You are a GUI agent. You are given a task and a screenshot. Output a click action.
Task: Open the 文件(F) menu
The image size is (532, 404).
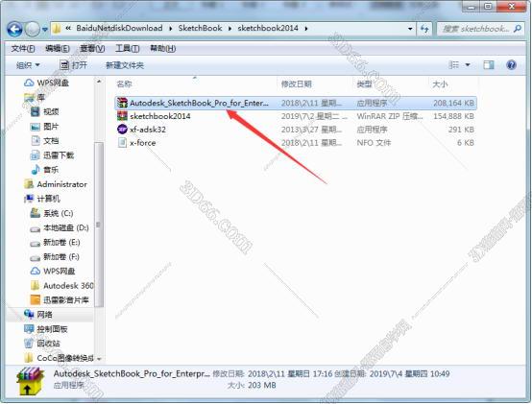[x=23, y=49]
